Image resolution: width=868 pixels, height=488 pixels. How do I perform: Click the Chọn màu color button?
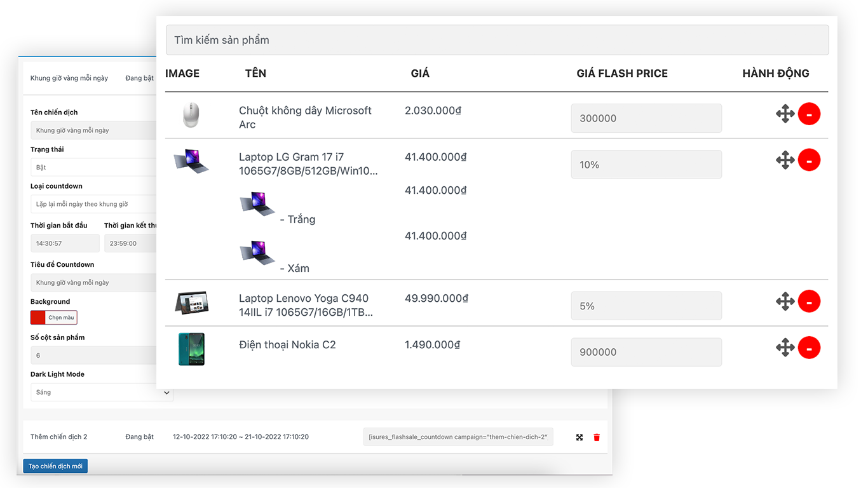[x=62, y=318]
